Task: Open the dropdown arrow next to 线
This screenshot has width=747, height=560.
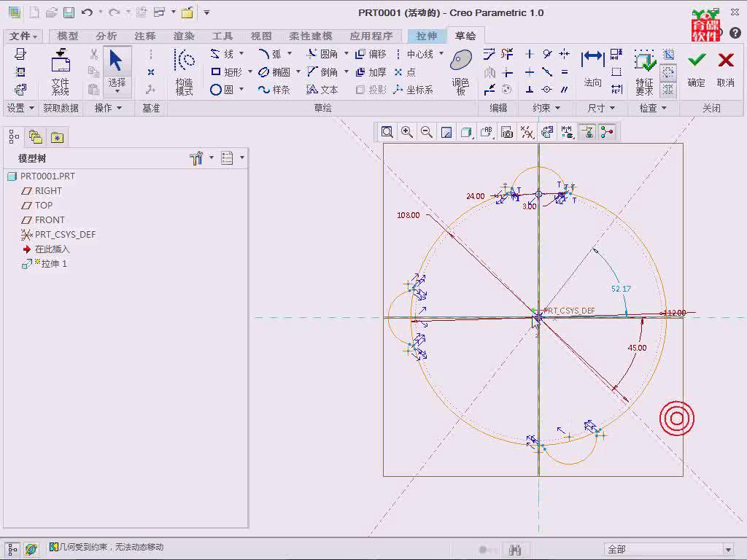Action: pos(241,54)
